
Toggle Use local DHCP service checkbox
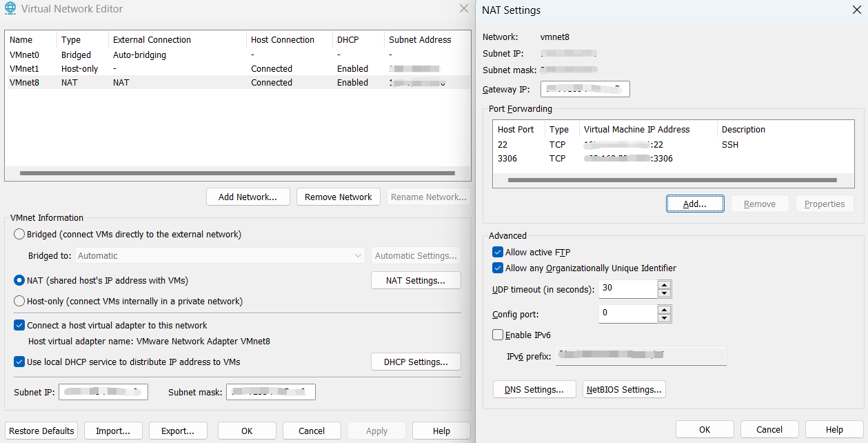point(19,362)
